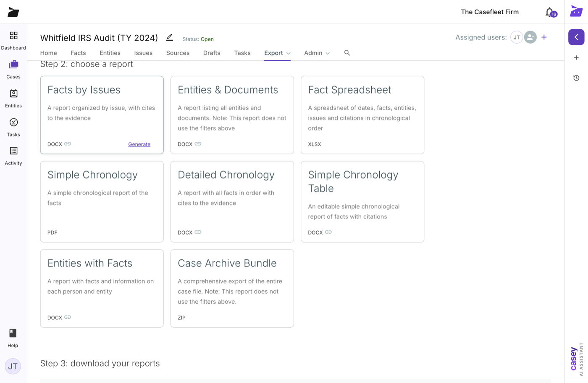Switch to the Issues tab
The image size is (588, 383).
pos(143,53)
